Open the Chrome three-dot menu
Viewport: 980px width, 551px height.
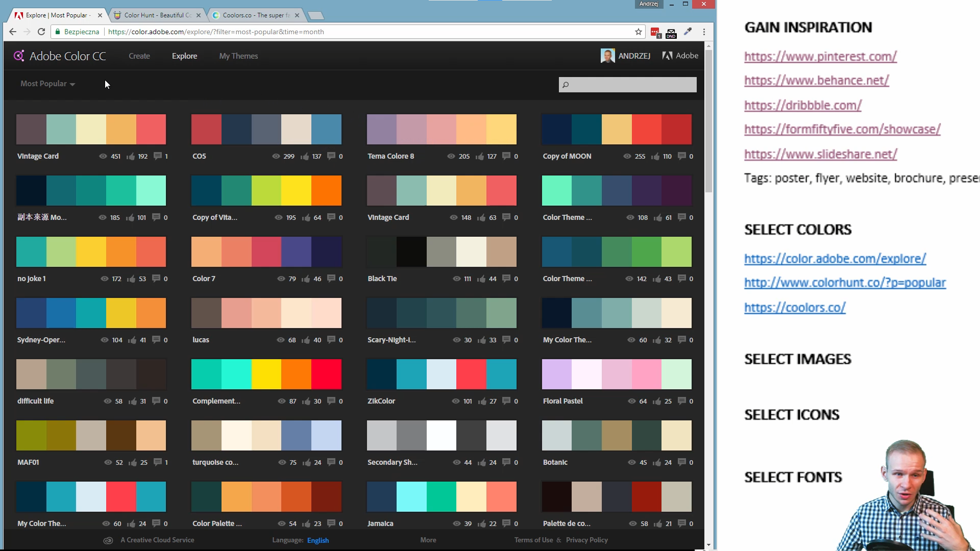point(704,32)
